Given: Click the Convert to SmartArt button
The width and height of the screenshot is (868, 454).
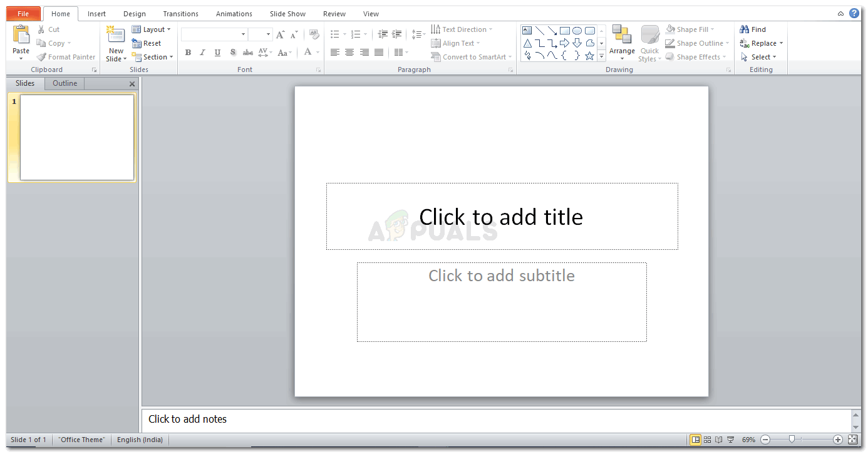Looking at the screenshot, I should click(471, 57).
